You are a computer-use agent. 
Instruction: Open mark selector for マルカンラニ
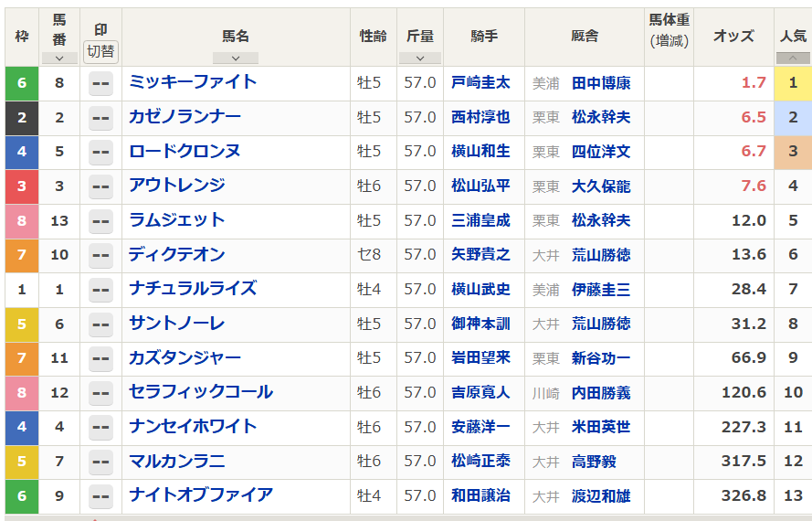point(100,462)
